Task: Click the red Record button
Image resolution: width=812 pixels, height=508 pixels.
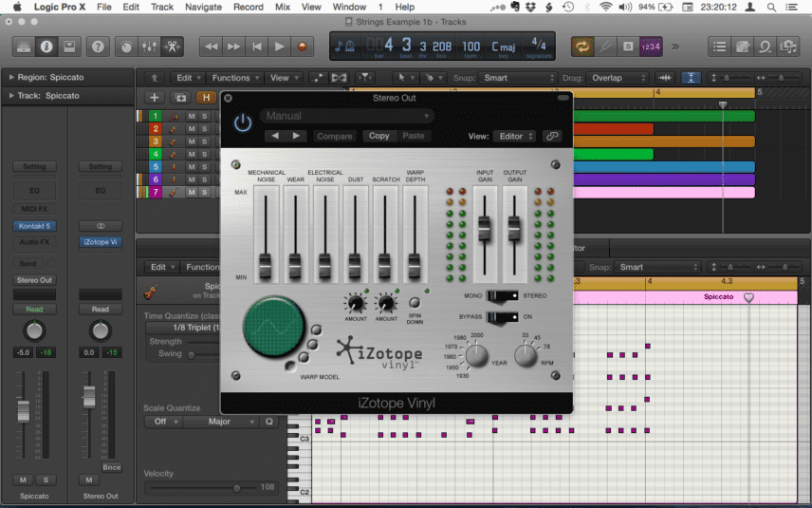Action: 302,47
